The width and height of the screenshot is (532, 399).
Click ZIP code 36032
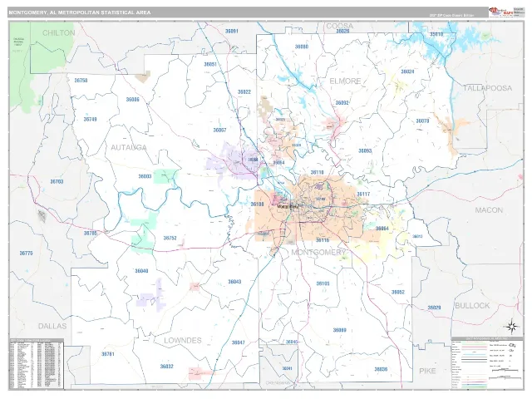click(166, 367)
